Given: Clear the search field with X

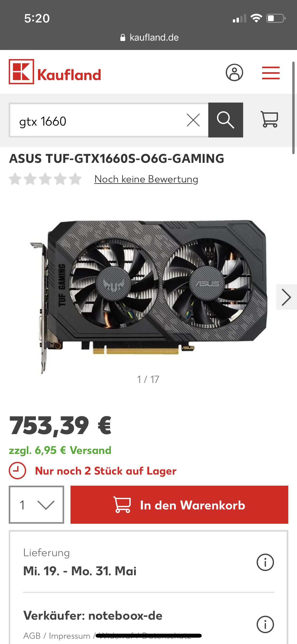Looking at the screenshot, I should pos(193,120).
